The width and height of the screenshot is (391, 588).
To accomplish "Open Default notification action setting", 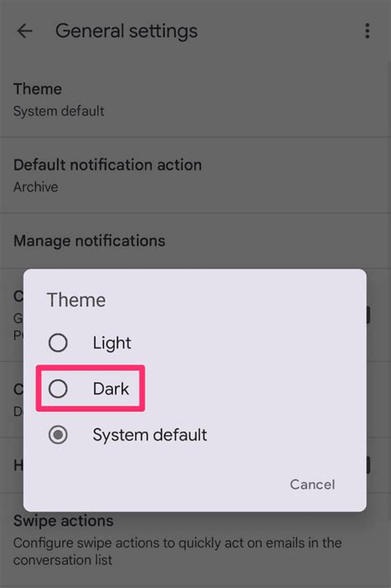I will 195,176.
